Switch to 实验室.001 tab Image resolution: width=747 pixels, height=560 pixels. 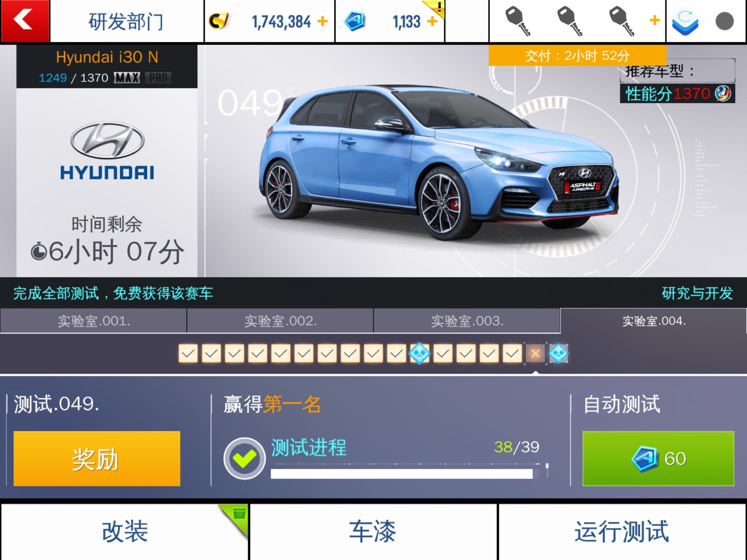pos(93,321)
